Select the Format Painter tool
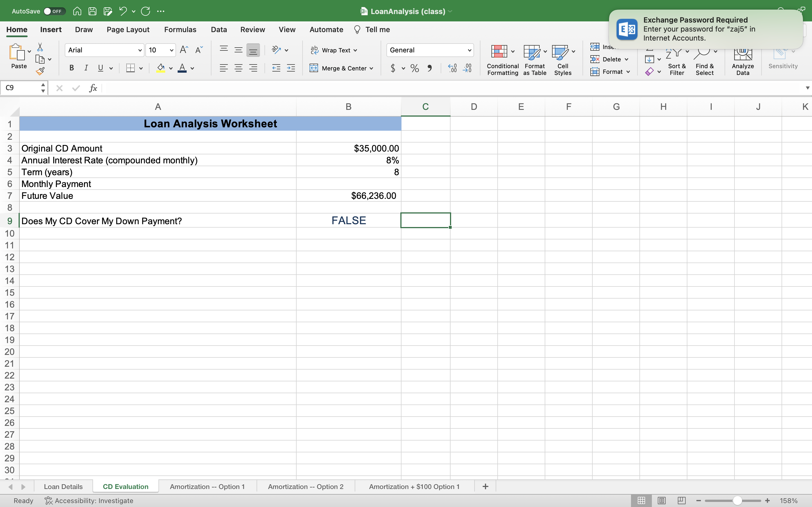This screenshot has width=812, height=507. 40,71
